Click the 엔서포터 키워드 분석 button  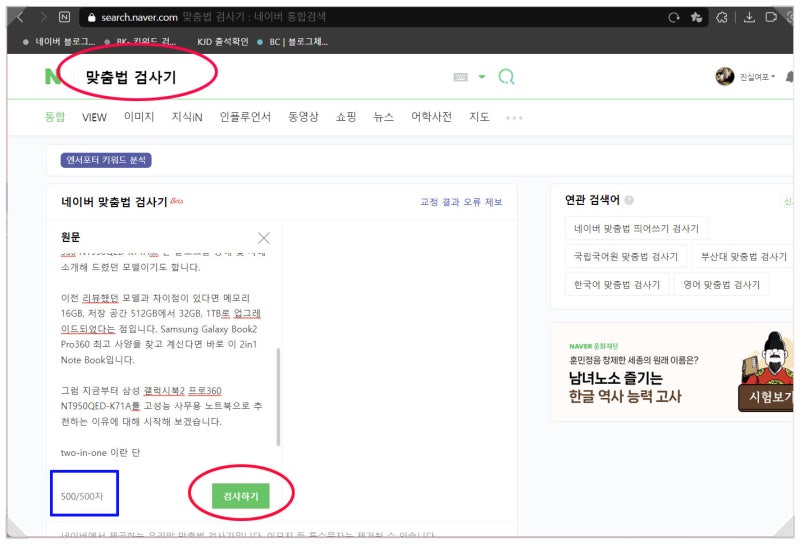pyautogui.click(x=106, y=160)
